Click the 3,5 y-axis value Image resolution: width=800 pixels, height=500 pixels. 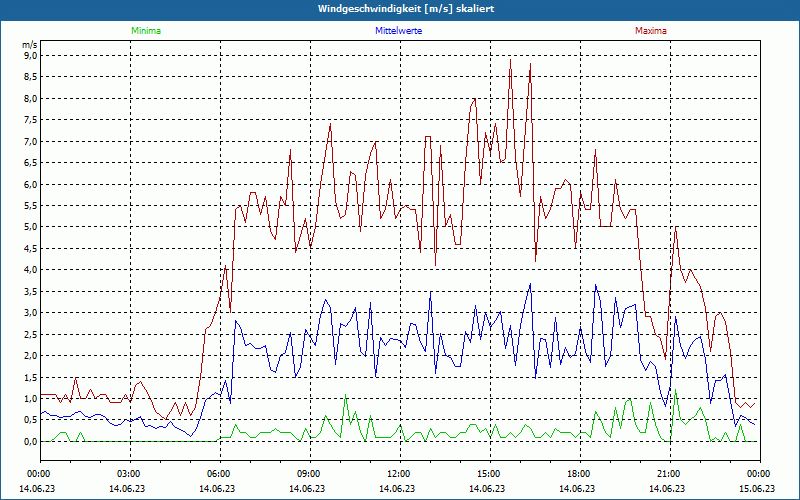(31, 291)
